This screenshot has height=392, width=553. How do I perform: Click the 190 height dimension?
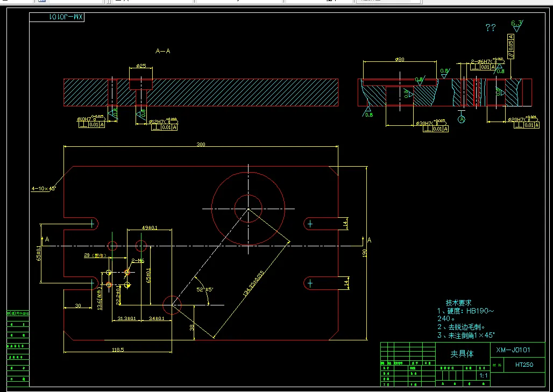(364, 253)
